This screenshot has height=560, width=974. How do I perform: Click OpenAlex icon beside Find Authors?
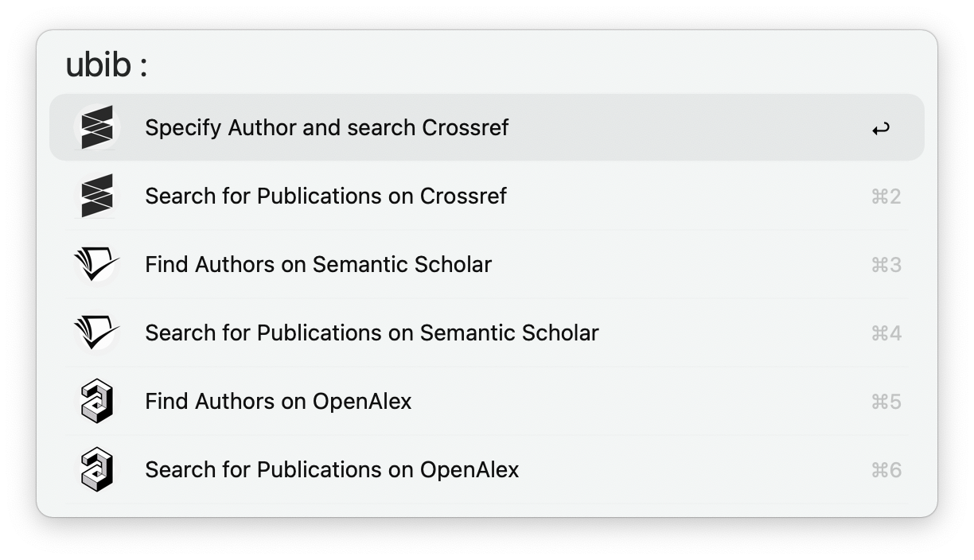[x=97, y=401]
